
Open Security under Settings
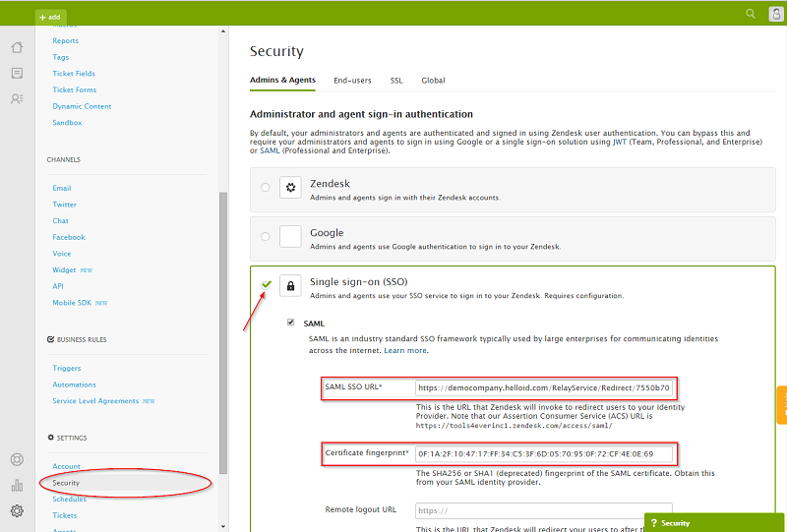66,483
